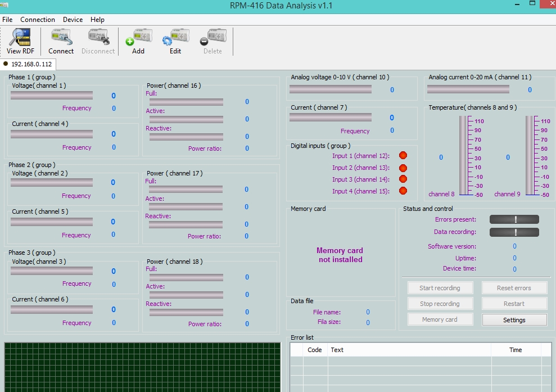Open the Device menu
The image size is (556, 392).
pos(73,20)
